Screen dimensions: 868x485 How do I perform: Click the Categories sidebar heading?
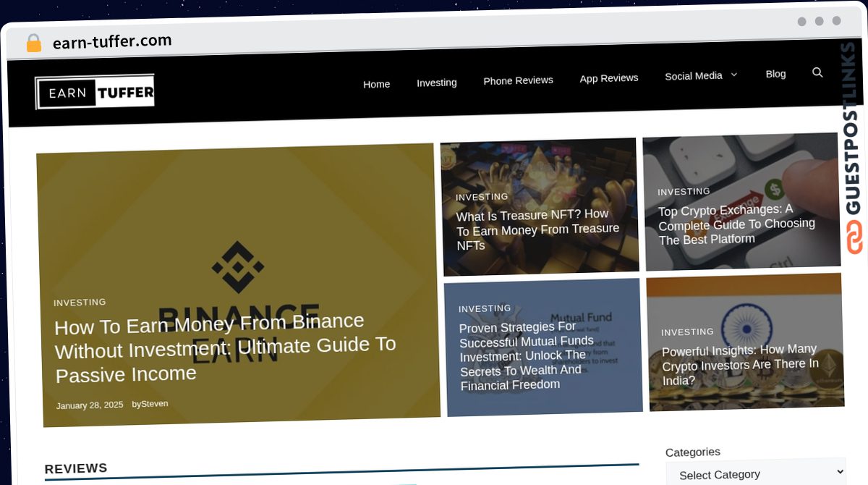(693, 452)
